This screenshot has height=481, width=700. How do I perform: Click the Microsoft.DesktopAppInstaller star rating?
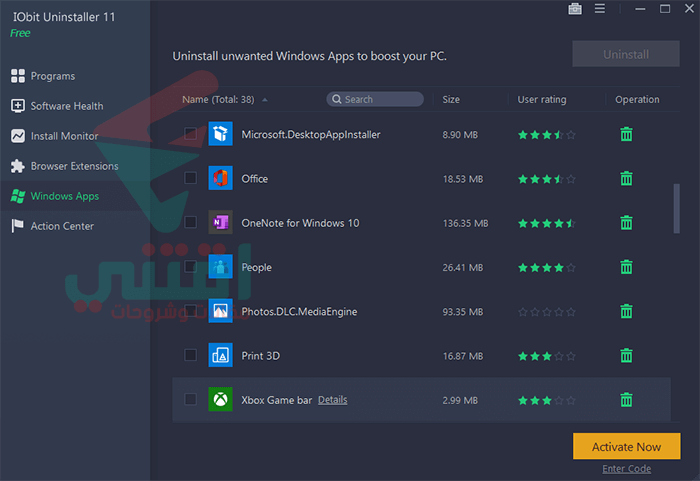pyautogui.click(x=546, y=135)
